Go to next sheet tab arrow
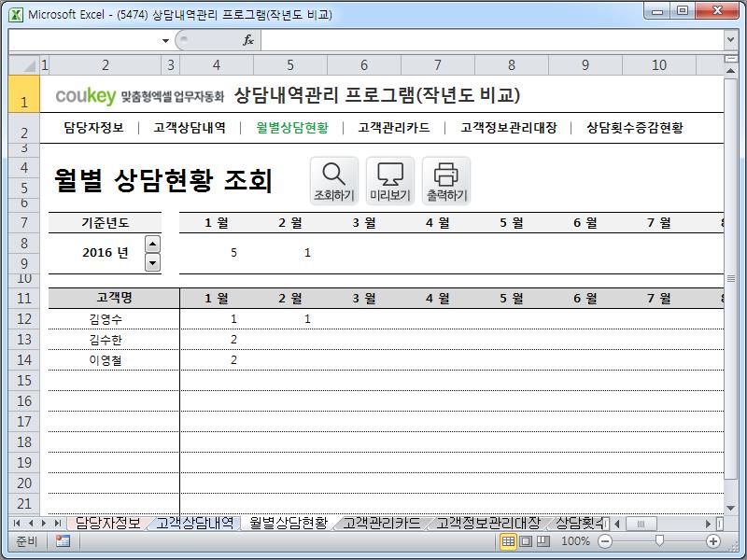The image size is (747, 560). (44, 524)
